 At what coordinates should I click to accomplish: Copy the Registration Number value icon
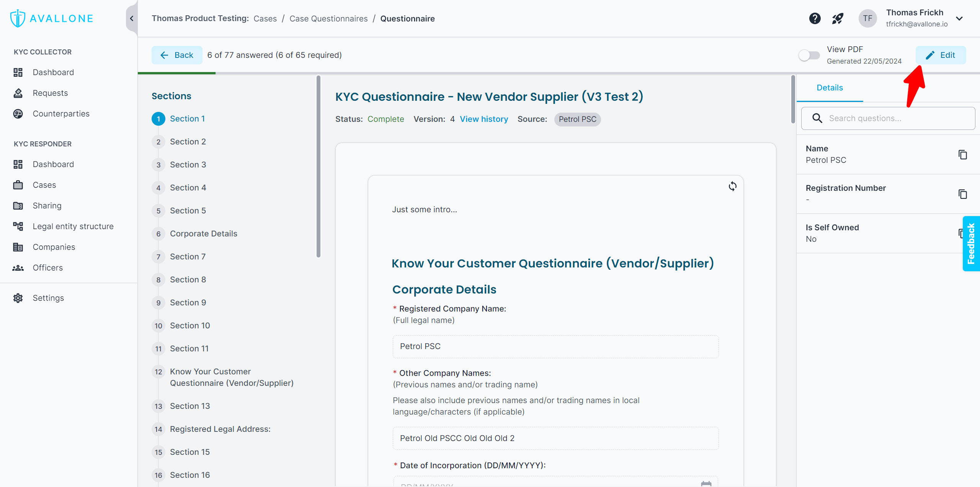[x=962, y=194]
